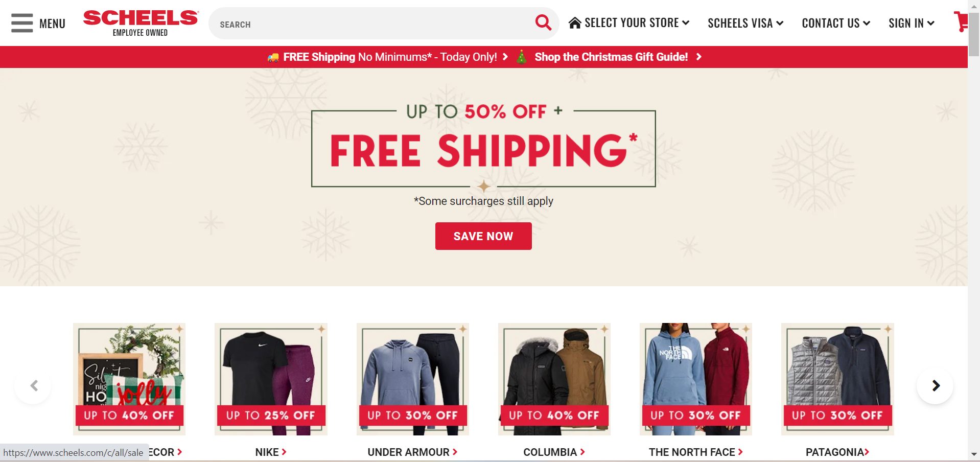Click the red search magnifier icon

pyautogui.click(x=543, y=22)
